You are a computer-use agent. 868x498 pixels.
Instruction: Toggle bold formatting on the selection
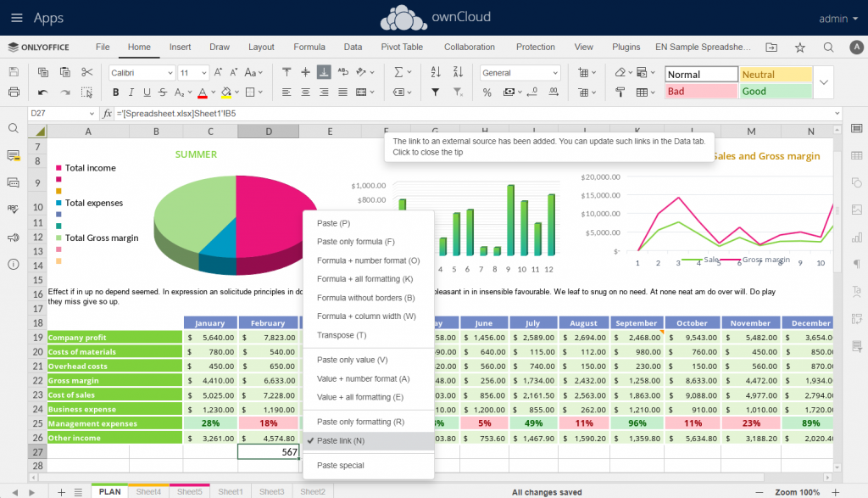(x=116, y=91)
